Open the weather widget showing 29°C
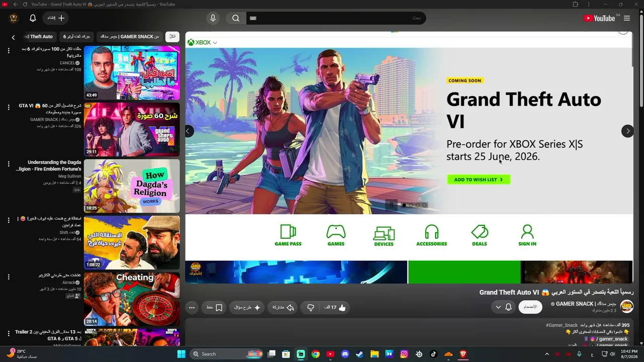Screen dimensions: 644x362 [x=23, y=354]
